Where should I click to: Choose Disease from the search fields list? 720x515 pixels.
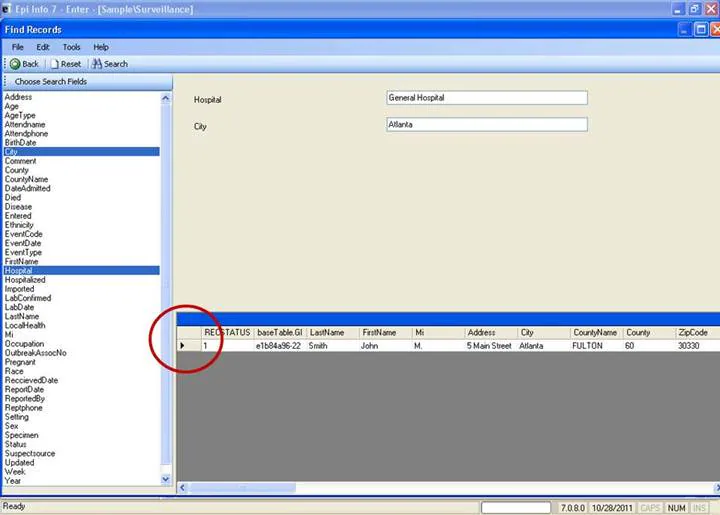click(18, 207)
